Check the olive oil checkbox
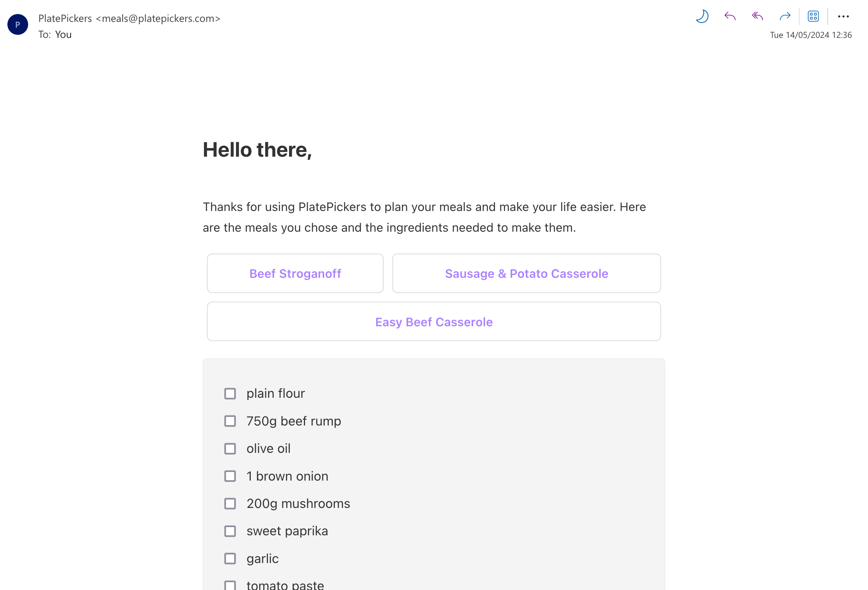The image size is (868, 590). (230, 449)
